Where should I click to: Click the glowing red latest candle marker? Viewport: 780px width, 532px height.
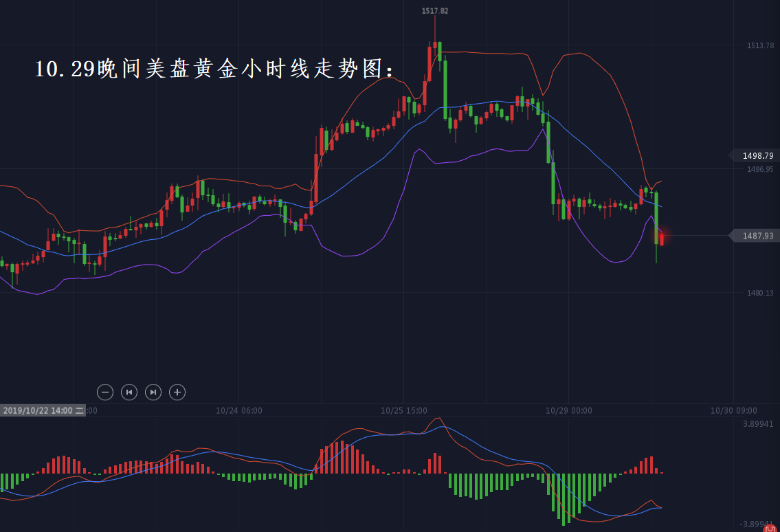(x=662, y=238)
